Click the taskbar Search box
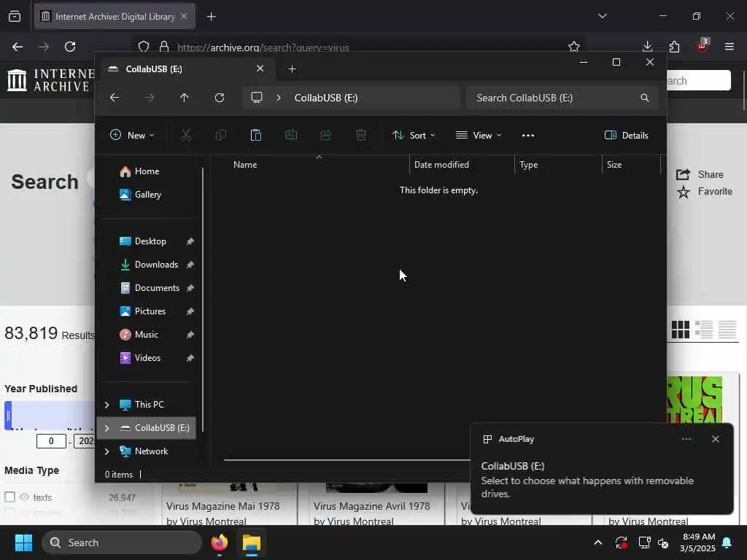 122,542
